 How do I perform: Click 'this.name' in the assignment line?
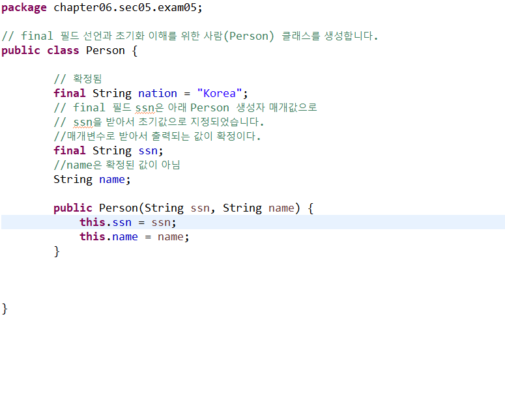pos(109,236)
